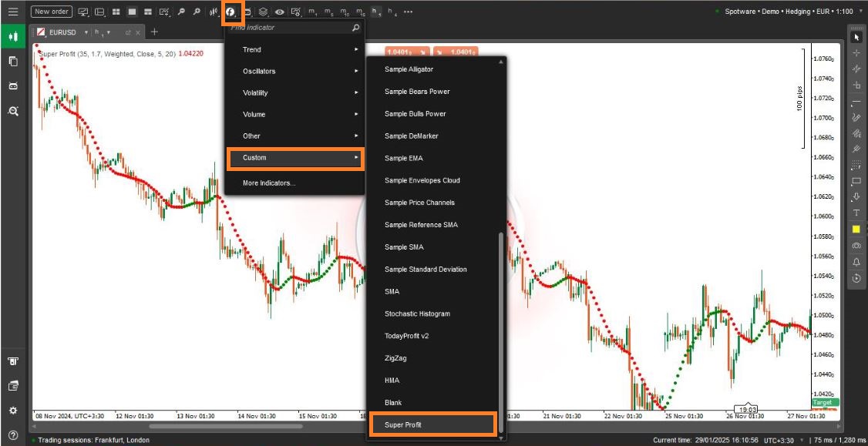Switch to the h1 timeframe

375,12
